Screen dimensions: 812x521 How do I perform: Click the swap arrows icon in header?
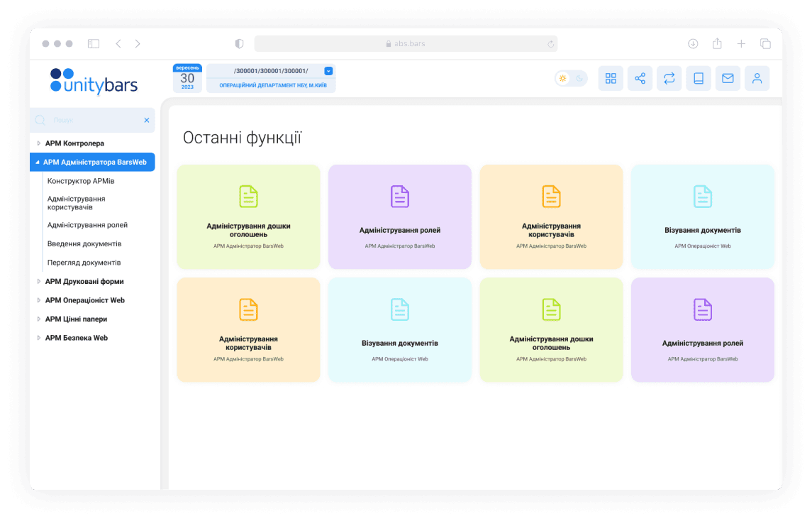[x=669, y=78]
